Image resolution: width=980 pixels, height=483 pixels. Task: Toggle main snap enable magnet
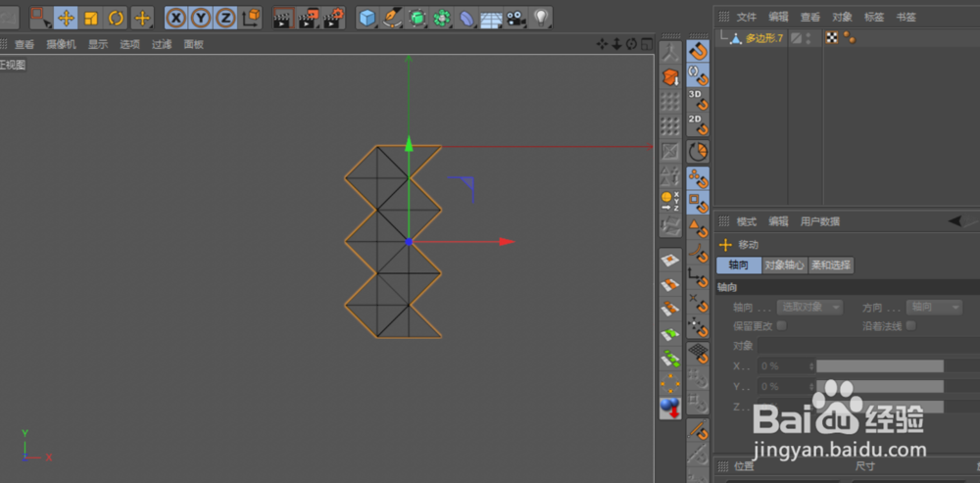pyautogui.click(x=698, y=52)
